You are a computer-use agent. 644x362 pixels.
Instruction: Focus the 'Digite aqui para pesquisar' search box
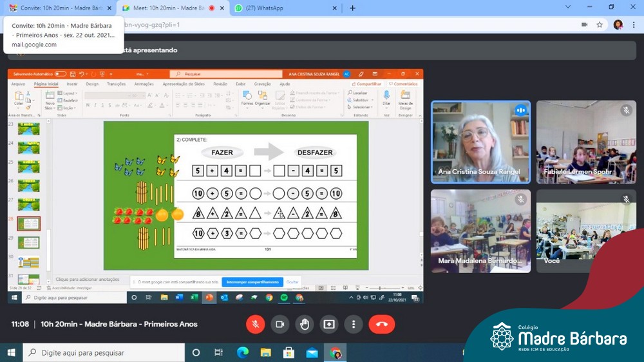[104, 352]
